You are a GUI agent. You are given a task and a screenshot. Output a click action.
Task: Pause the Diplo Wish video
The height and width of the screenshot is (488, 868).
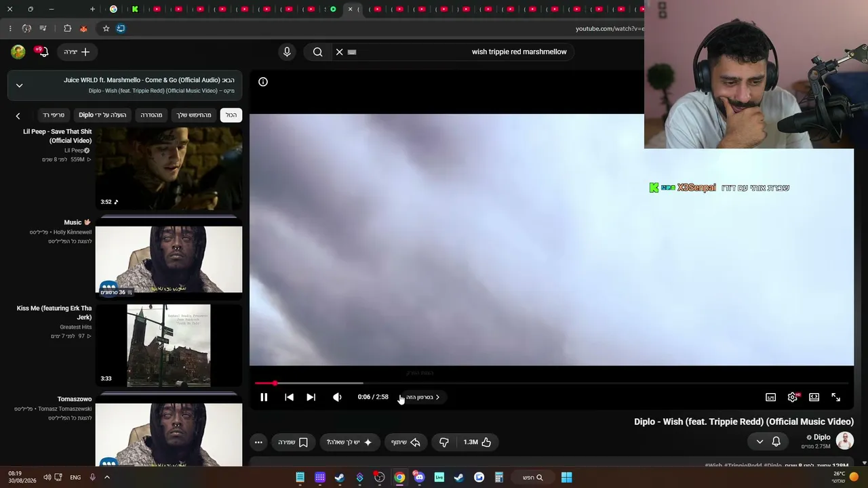[x=264, y=397]
